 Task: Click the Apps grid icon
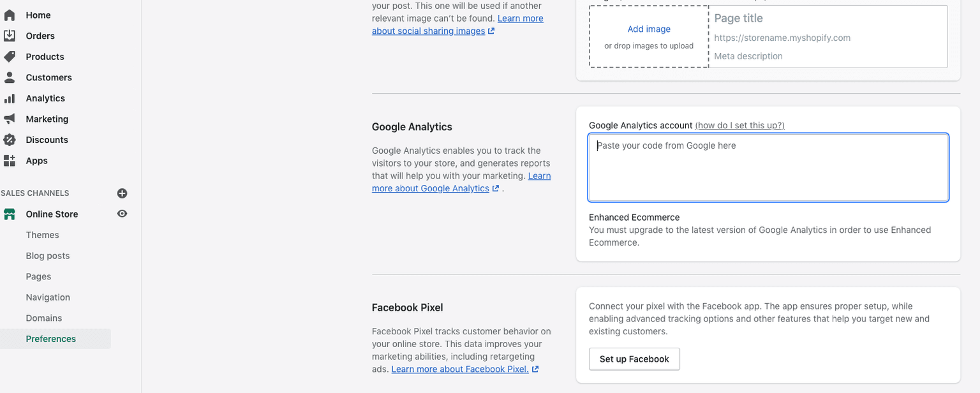[x=10, y=161]
